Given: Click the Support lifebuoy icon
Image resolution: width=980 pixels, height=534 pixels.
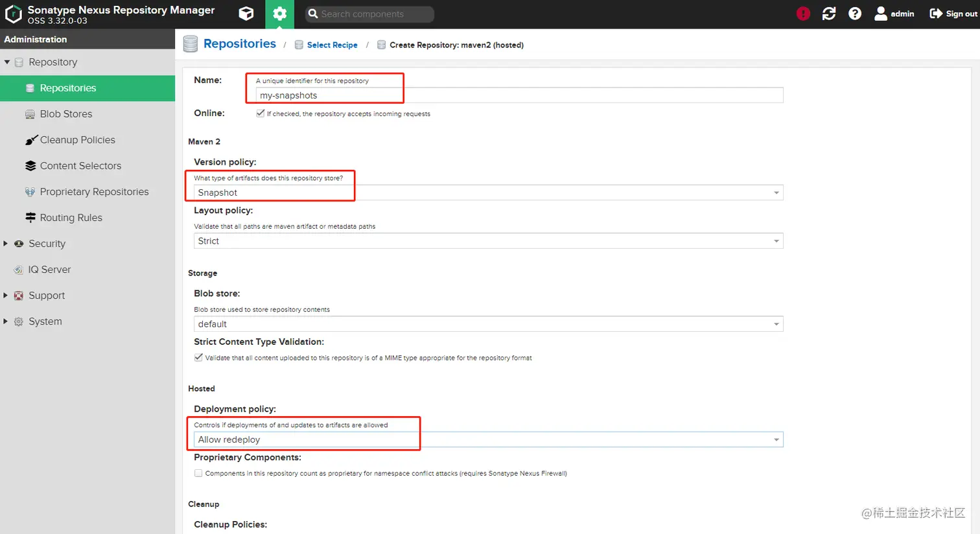Looking at the screenshot, I should click(x=19, y=296).
